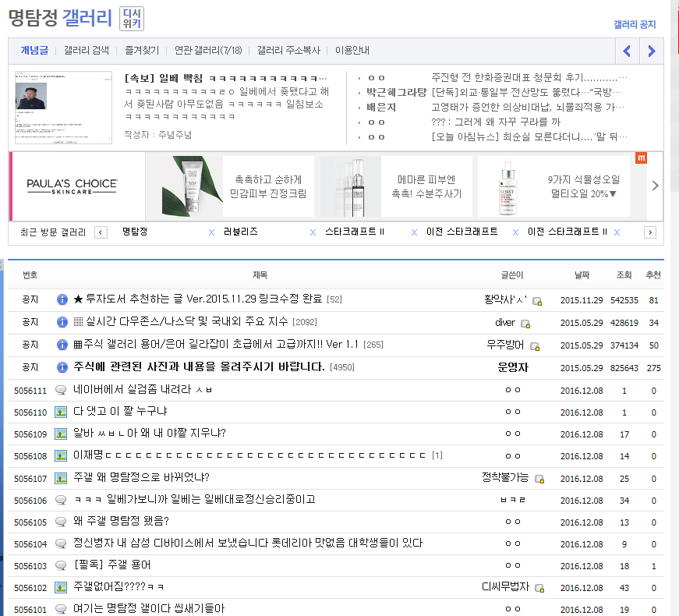Open the gallog icon beside user 정착불가능
Image resolution: width=679 pixels, height=616 pixels.
[x=539, y=479]
